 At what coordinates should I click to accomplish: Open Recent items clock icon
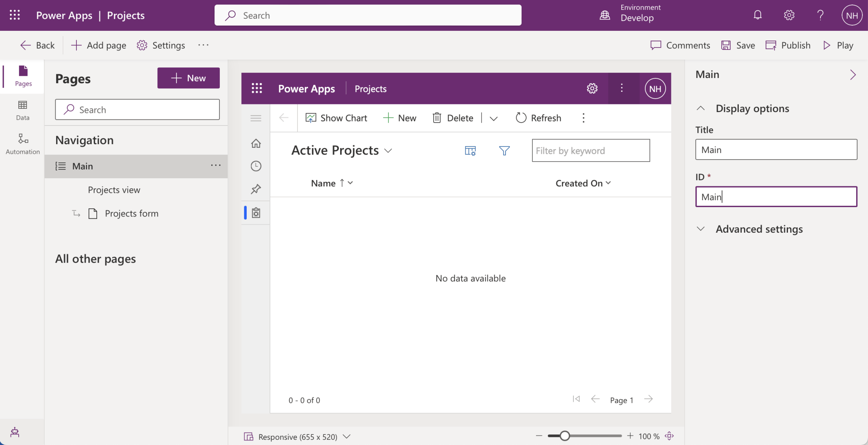pyautogui.click(x=256, y=166)
